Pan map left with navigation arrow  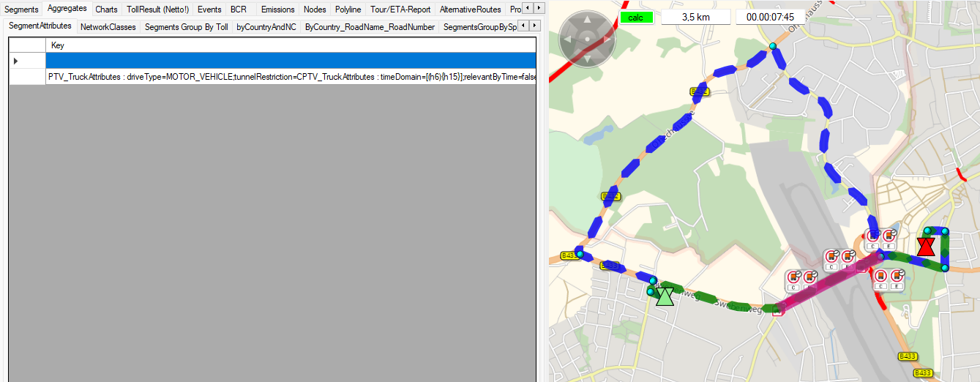click(568, 37)
